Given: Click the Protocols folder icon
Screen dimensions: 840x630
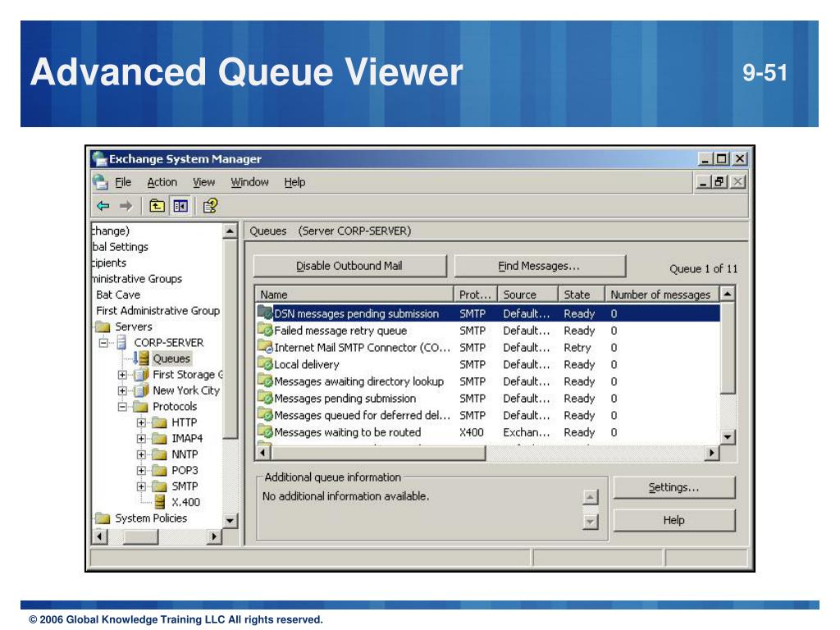Looking at the screenshot, I should point(140,407).
